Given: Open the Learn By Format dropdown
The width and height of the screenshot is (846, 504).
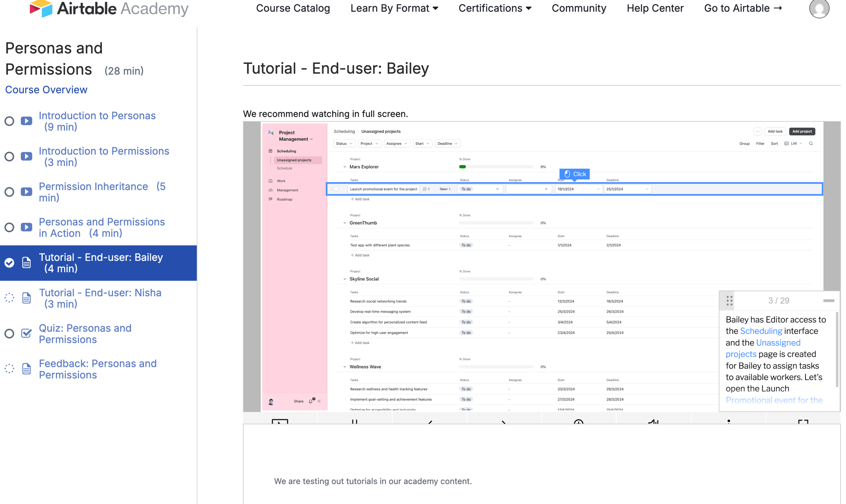Looking at the screenshot, I should click(394, 8).
